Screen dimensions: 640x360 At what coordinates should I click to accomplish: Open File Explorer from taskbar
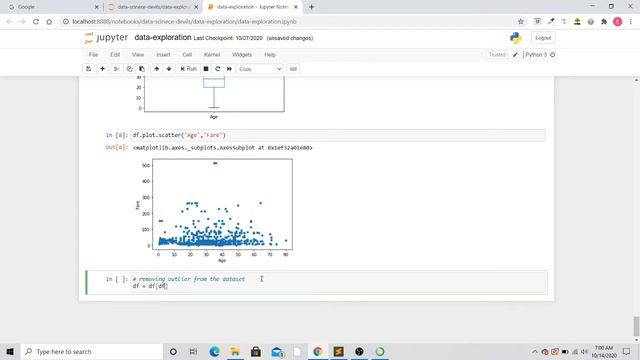coord(235,351)
